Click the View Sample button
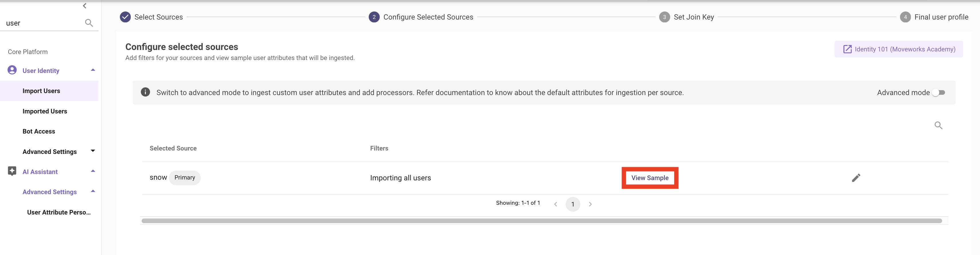The image size is (980, 255). pyautogui.click(x=650, y=178)
